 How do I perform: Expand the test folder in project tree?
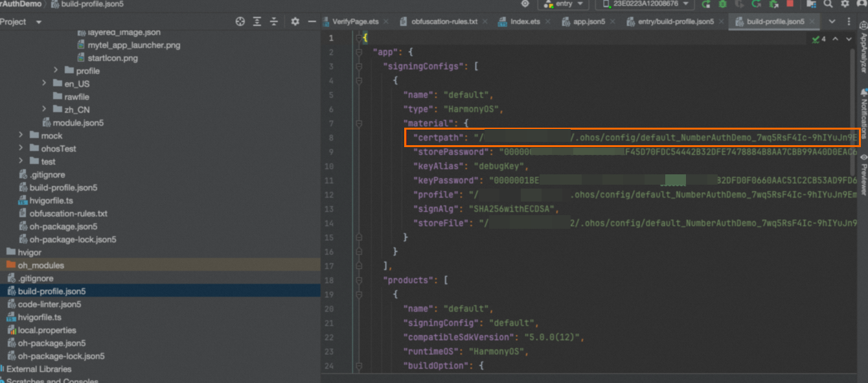21,161
